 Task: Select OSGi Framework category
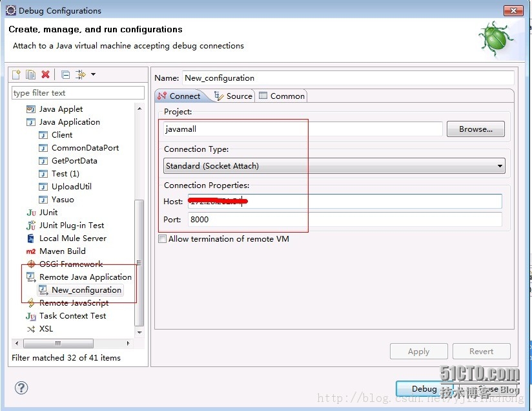click(x=71, y=264)
